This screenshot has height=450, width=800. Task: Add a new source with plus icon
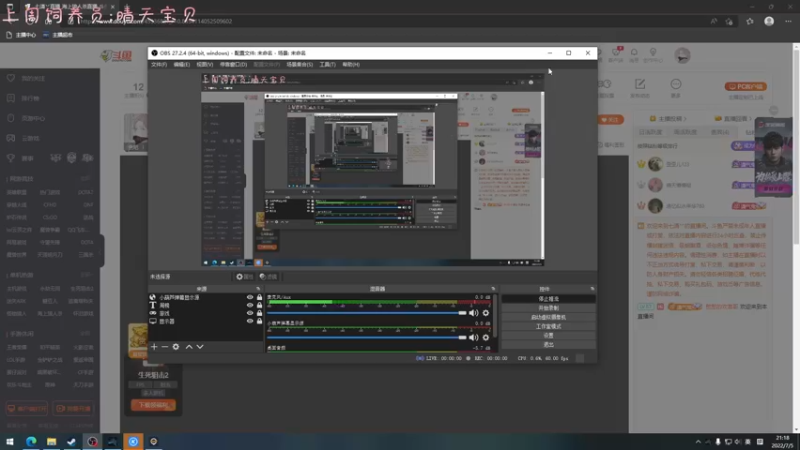pyautogui.click(x=154, y=347)
